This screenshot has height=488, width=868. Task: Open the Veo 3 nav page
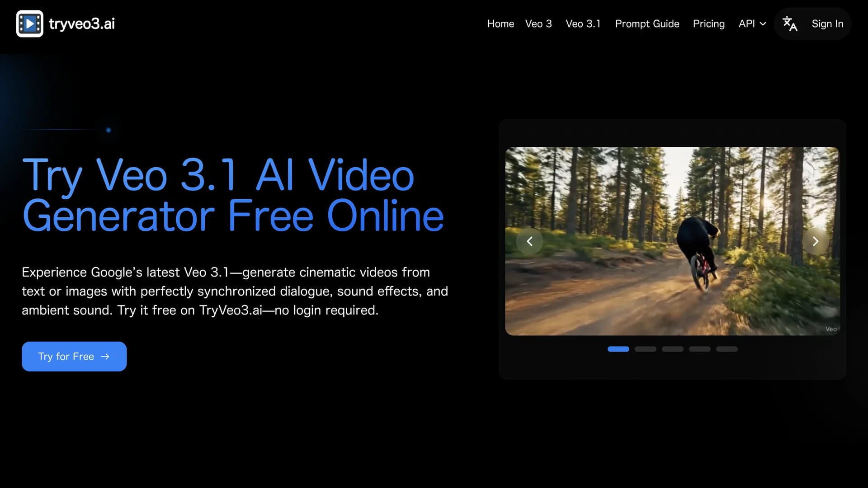[538, 23]
